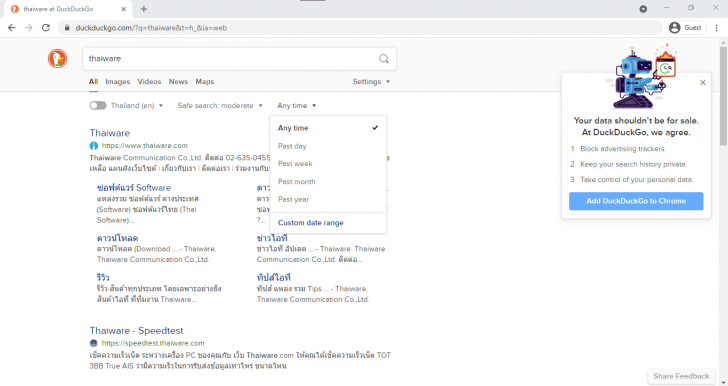The height and width of the screenshot is (386, 728).
Task: Open Thaiware - Speedtest result title
Action: pos(136,331)
